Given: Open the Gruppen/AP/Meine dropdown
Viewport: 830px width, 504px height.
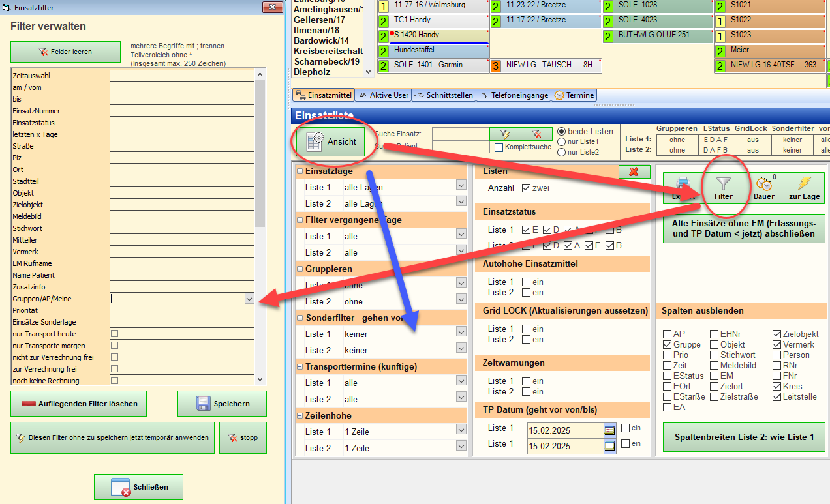Looking at the screenshot, I should coord(249,299).
